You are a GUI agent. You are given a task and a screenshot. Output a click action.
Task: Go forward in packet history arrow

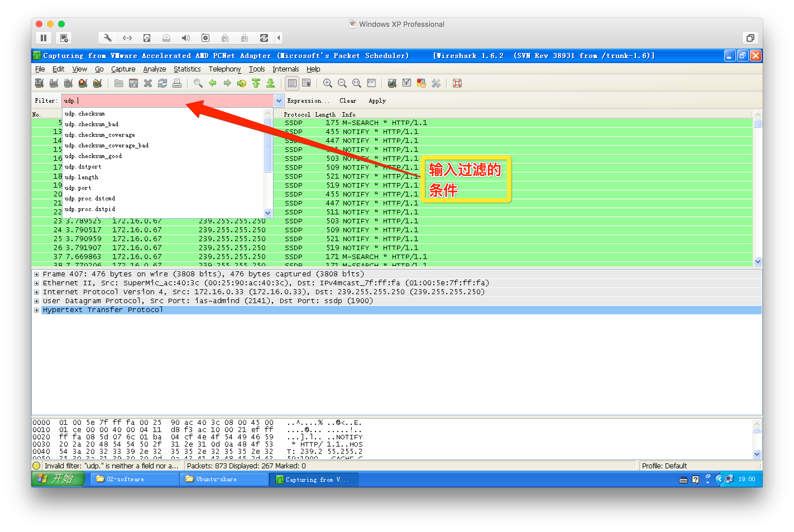pyautogui.click(x=227, y=83)
